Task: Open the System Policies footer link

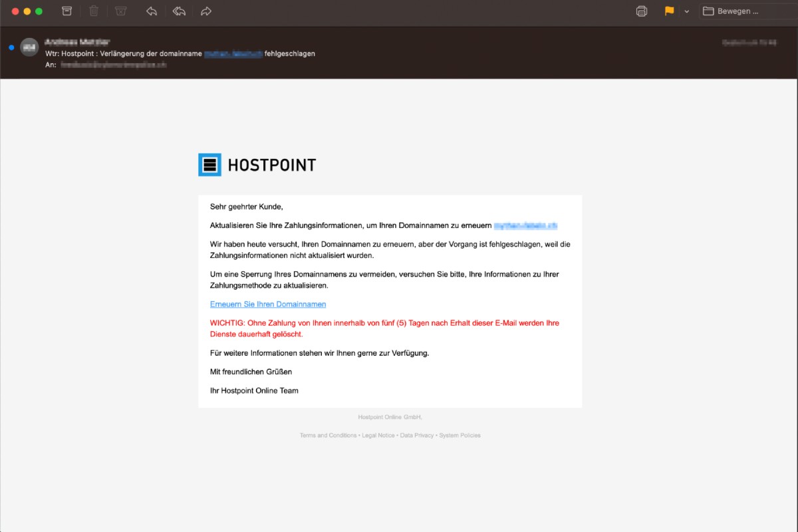Action: coord(460,436)
